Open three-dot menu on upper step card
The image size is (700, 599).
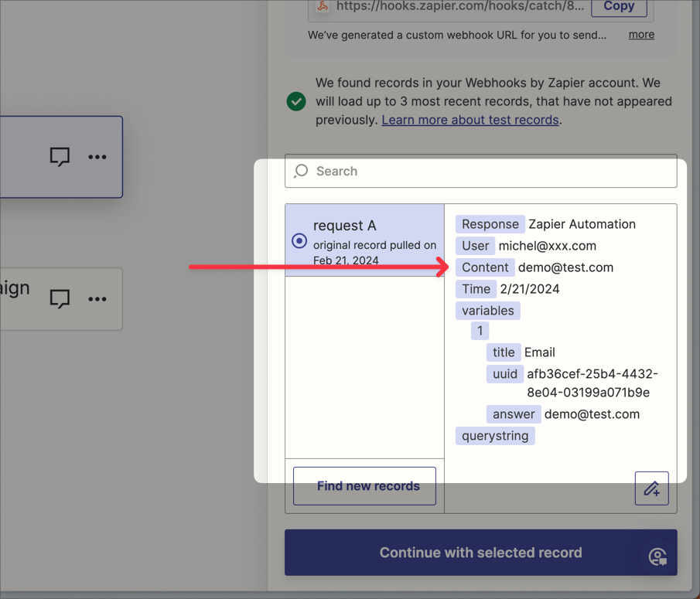97,157
